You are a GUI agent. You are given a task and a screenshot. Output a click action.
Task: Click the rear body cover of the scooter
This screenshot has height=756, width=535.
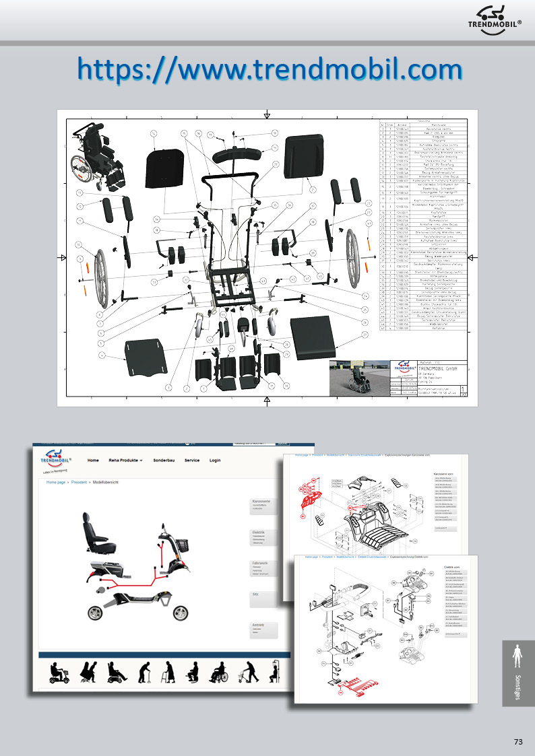point(107,572)
